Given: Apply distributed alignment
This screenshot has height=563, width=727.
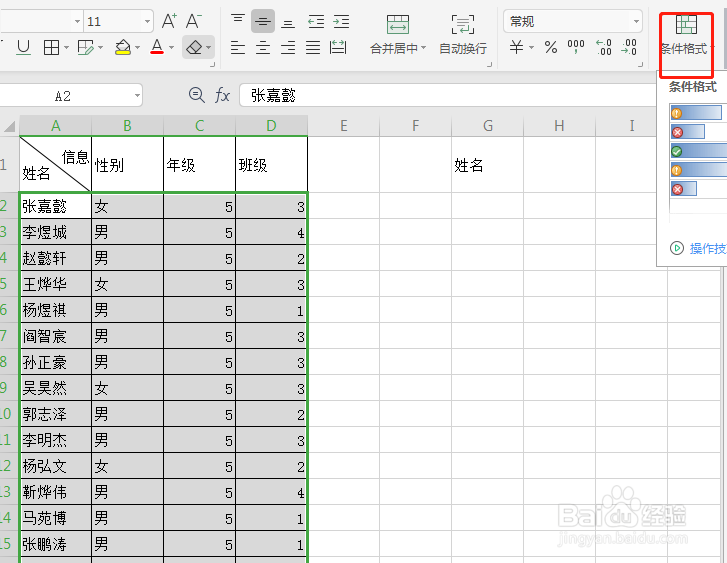Looking at the screenshot, I should click(x=338, y=47).
